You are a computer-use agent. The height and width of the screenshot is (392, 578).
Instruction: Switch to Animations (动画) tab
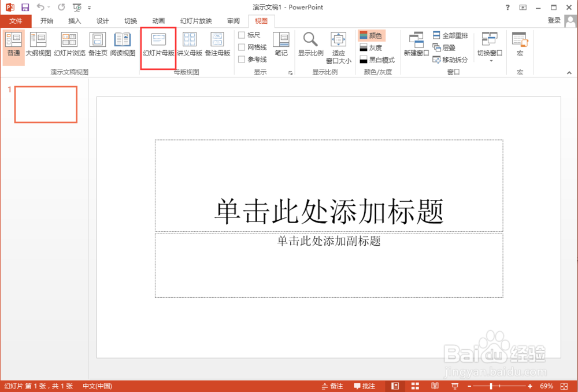(x=158, y=21)
